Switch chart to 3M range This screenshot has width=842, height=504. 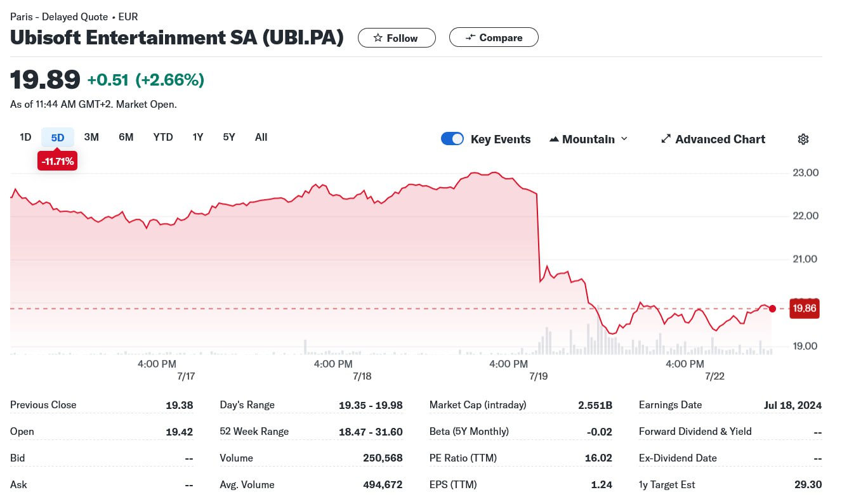pos(91,137)
